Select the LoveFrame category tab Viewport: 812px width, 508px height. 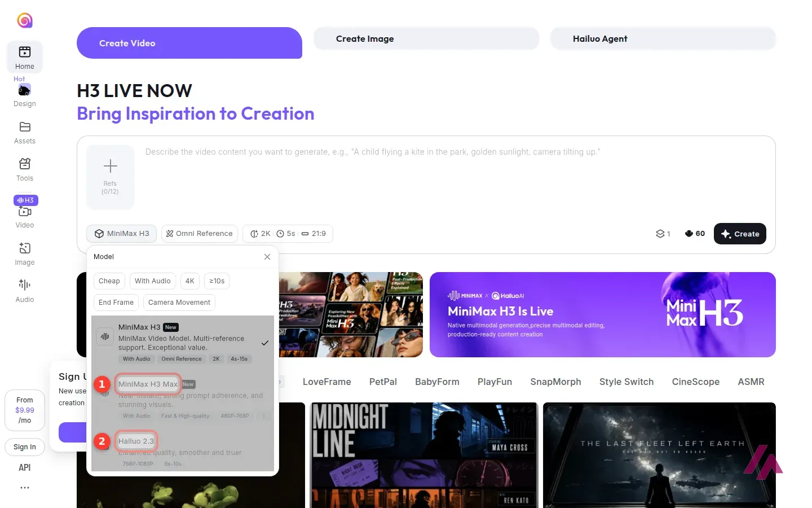pyautogui.click(x=327, y=382)
